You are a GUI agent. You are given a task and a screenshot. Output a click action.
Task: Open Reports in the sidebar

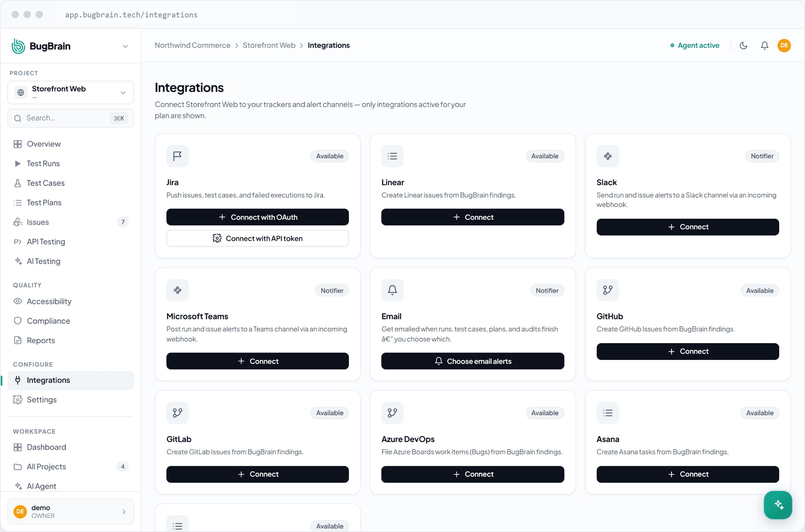70,340
